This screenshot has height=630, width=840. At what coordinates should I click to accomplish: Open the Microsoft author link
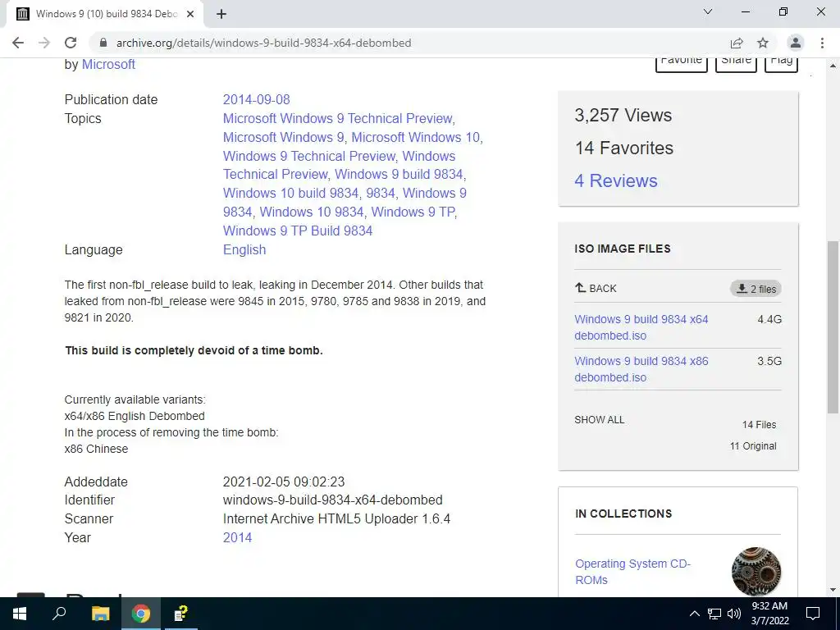pos(108,64)
